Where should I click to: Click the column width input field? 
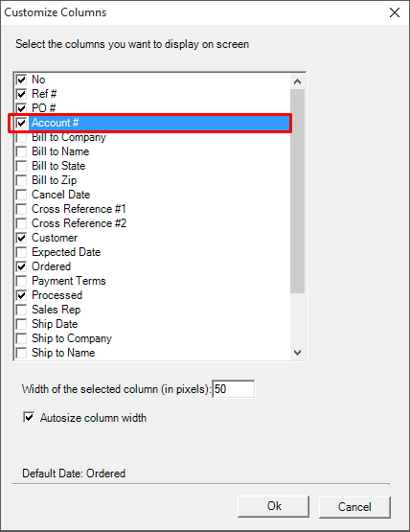[x=234, y=389]
